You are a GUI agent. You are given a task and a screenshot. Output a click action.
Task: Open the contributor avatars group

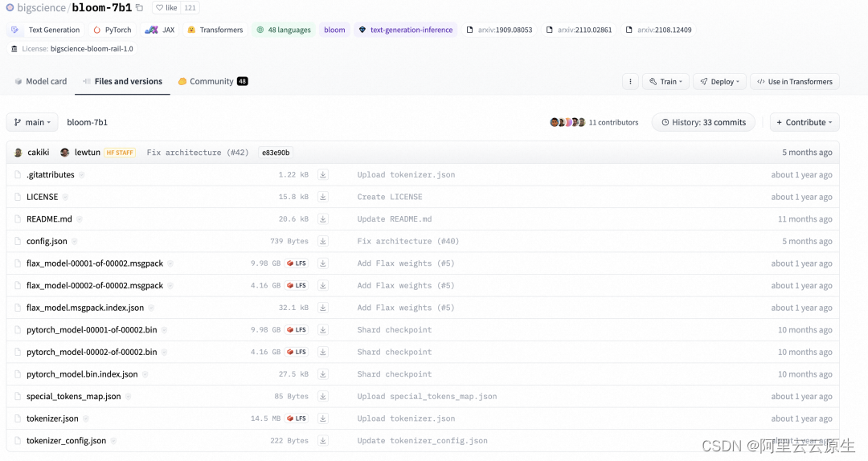point(567,122)
